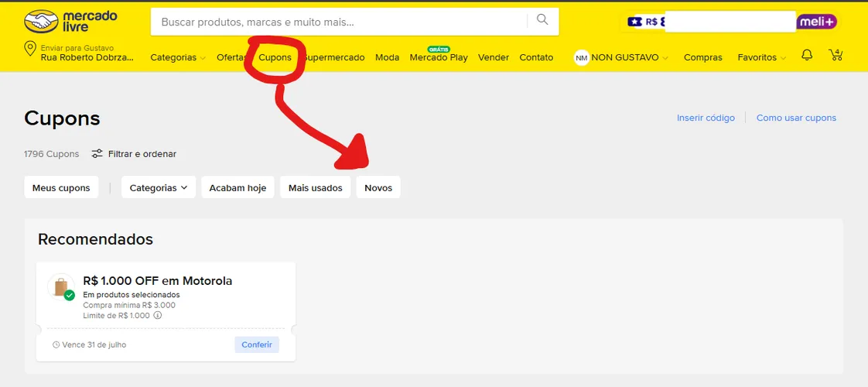Click the search magnifying glass icon
The width and height of the screenshot is (868, 387).
542,20
